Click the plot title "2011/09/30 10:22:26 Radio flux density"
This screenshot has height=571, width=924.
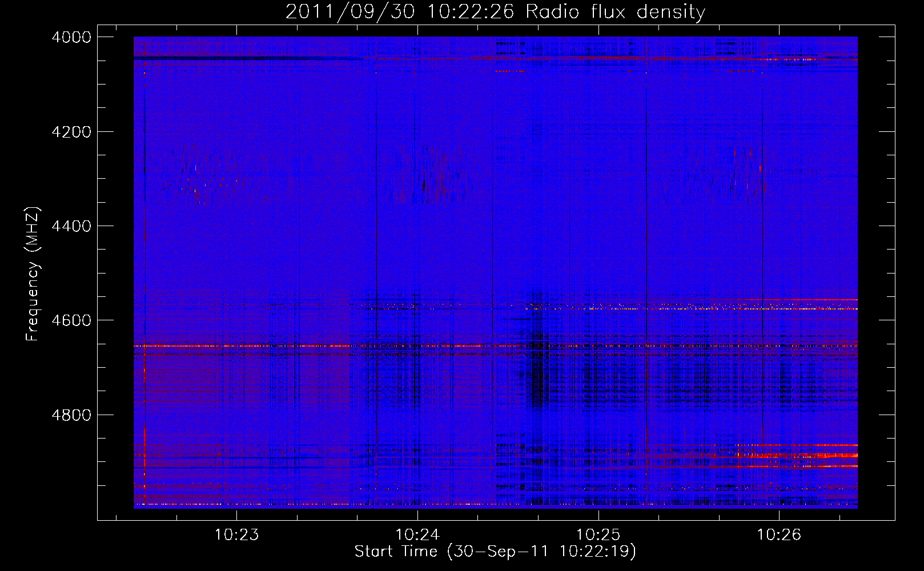coord(495,11)
